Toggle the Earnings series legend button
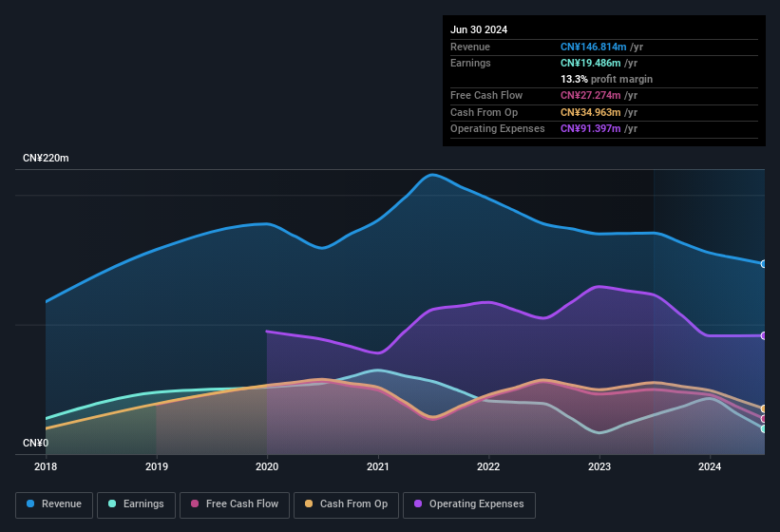This screenshot has width=780, height=532. pos(136,504)
